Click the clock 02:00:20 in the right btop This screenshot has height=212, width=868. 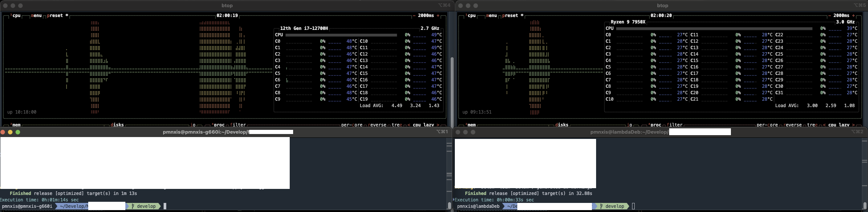[661, 16]
